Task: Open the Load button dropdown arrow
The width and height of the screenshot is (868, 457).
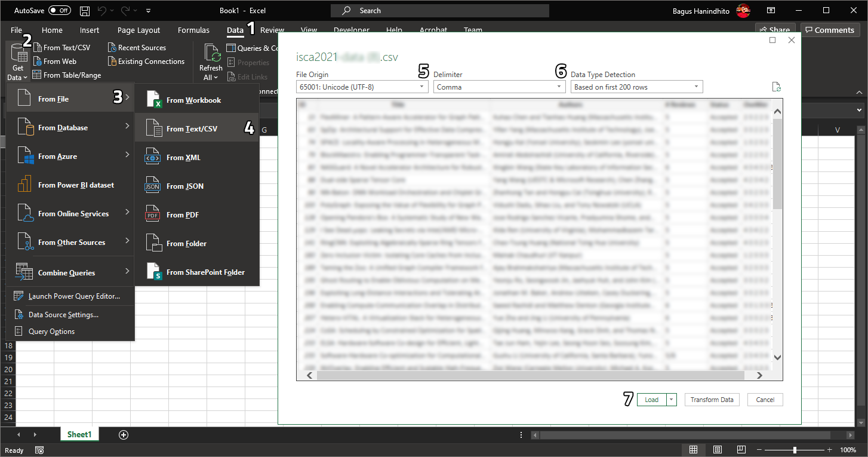Action: [x=672, y=400]
